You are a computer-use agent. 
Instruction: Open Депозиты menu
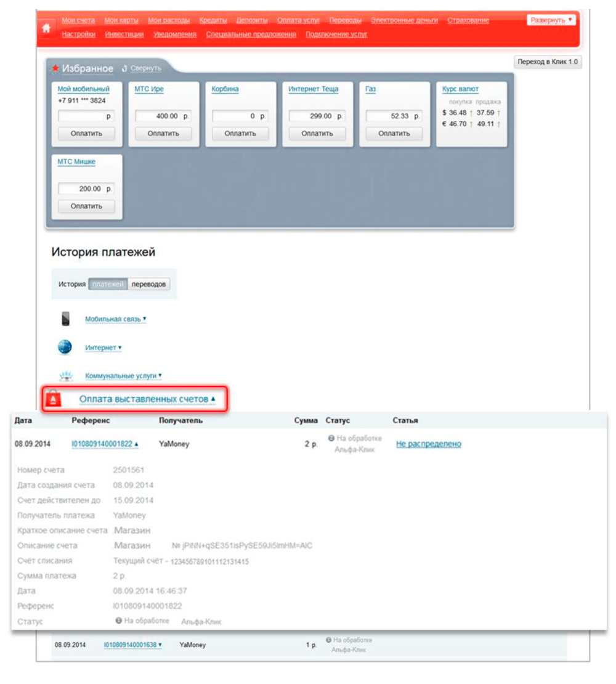[252, 20]
